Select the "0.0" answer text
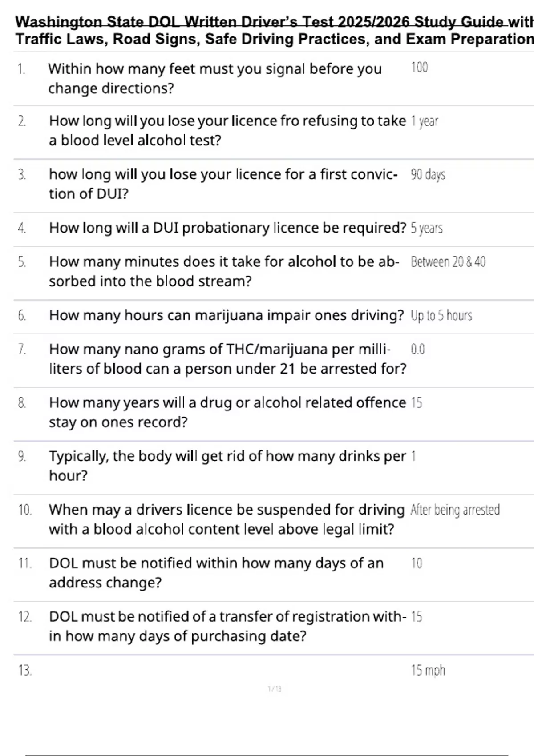The height and width of the screenshot is (756, 534). tap(417, 350)
